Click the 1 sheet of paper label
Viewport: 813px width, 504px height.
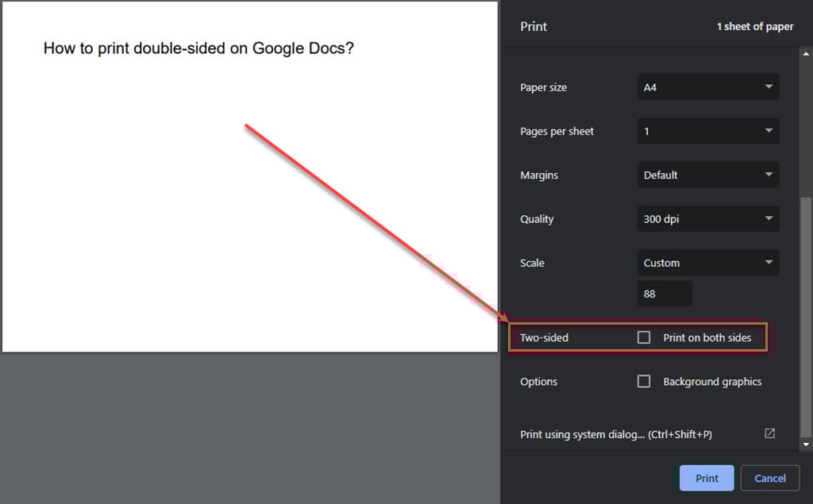[x=754, y=26]
